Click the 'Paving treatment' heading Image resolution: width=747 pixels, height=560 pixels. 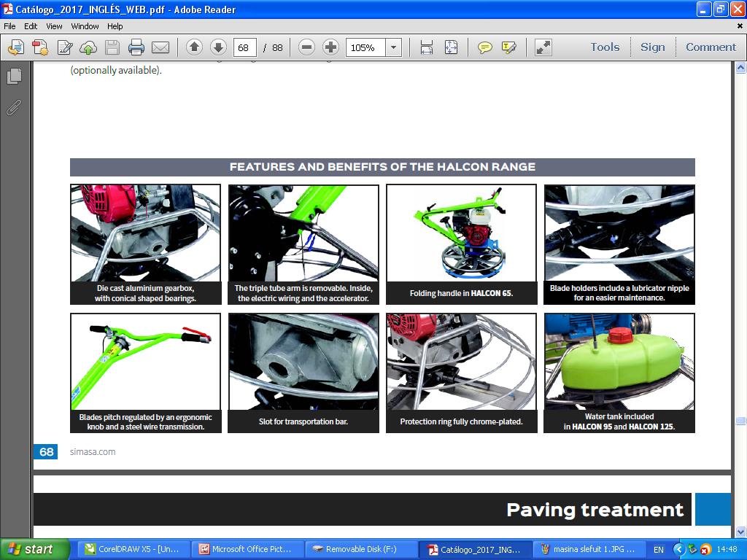pyautogui.click(x=595, y=510)
